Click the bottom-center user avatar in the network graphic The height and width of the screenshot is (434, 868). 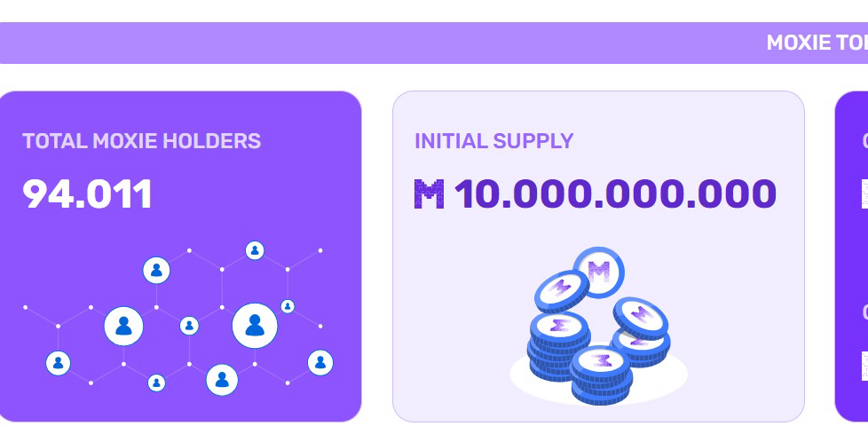(x=222, y=380)
